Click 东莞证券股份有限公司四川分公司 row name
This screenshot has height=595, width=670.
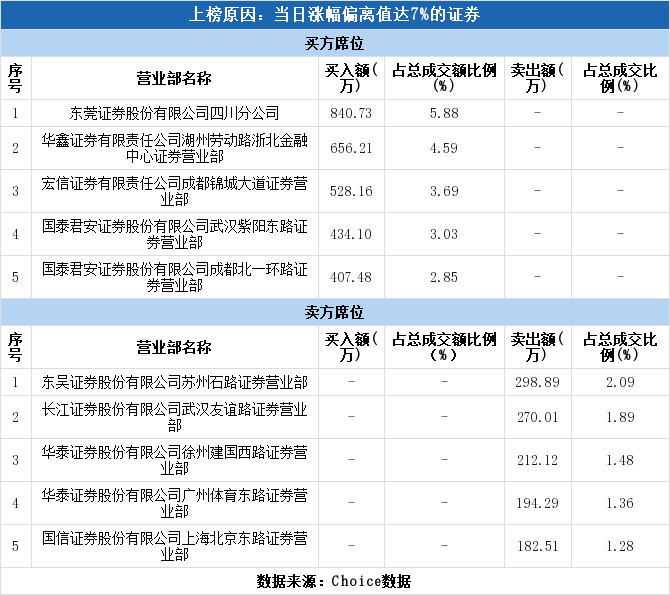[174, 113]
